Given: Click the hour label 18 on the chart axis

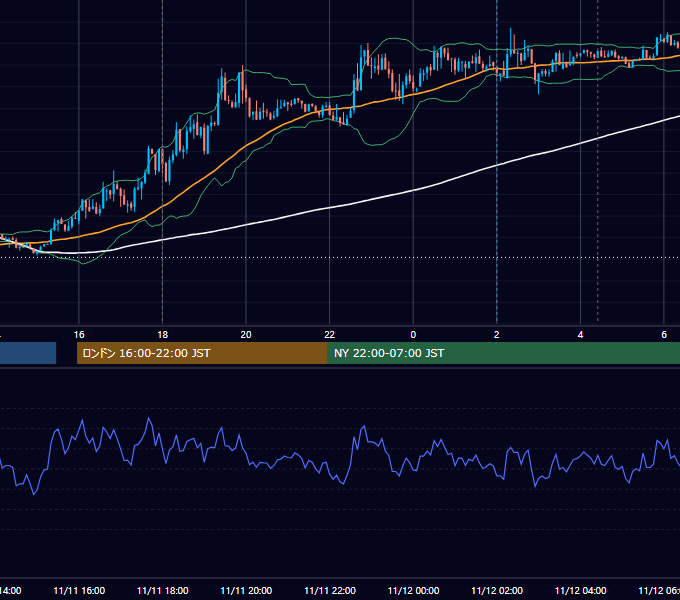Looking at the screenshot, I should pyautogui.click(x=163, y=334).
